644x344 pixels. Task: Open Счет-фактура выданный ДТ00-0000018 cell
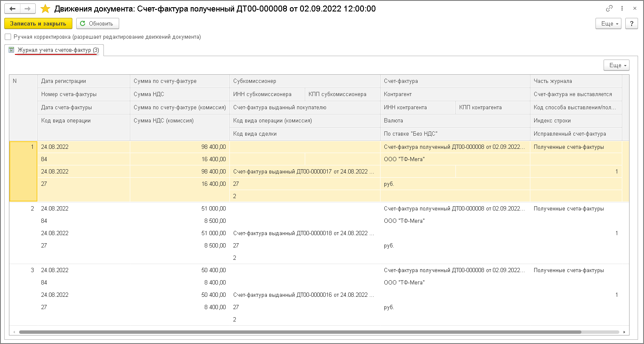click(305, 233)
